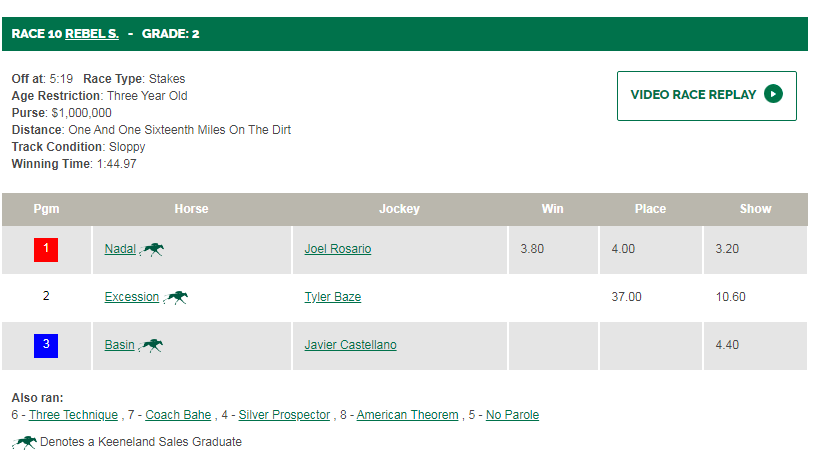Open the American Theorem link

click(x=407, y=415)
